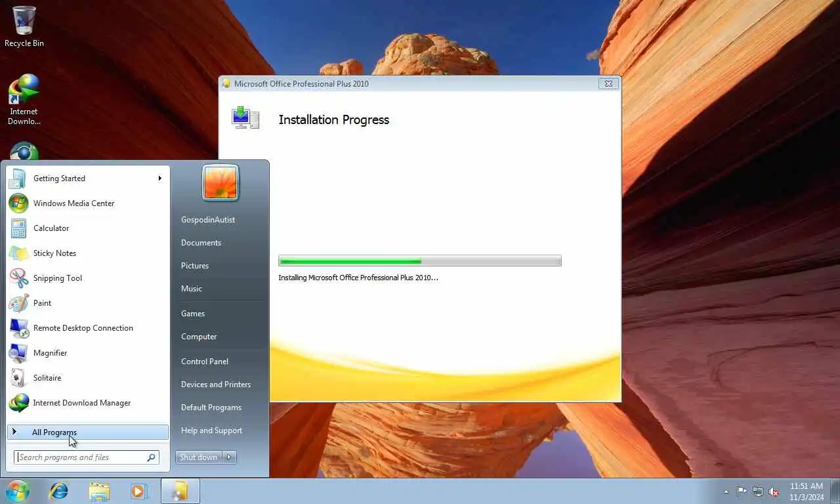Open the Calculator icon

pyautogui.click(x=18, y=228)
